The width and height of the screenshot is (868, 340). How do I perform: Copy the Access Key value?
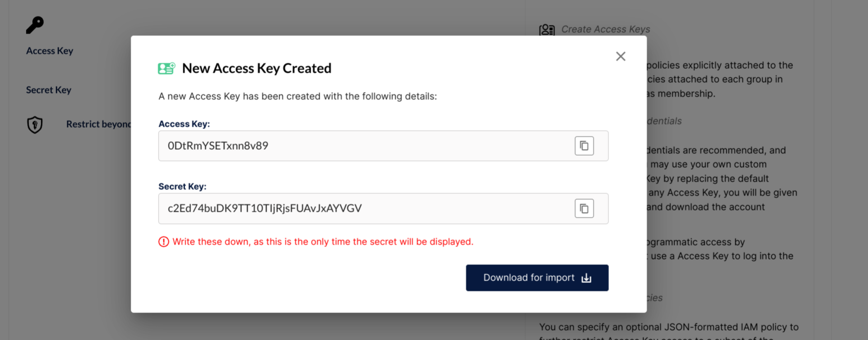coord(584,146)
